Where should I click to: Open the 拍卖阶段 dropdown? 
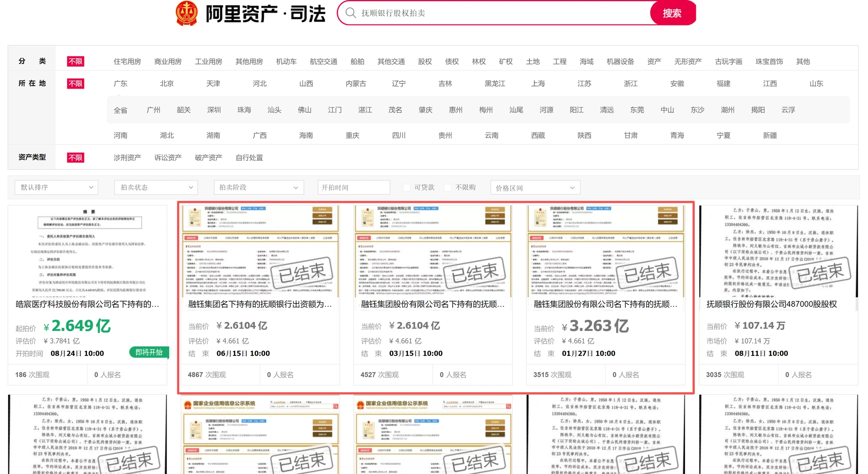point(259,187)
